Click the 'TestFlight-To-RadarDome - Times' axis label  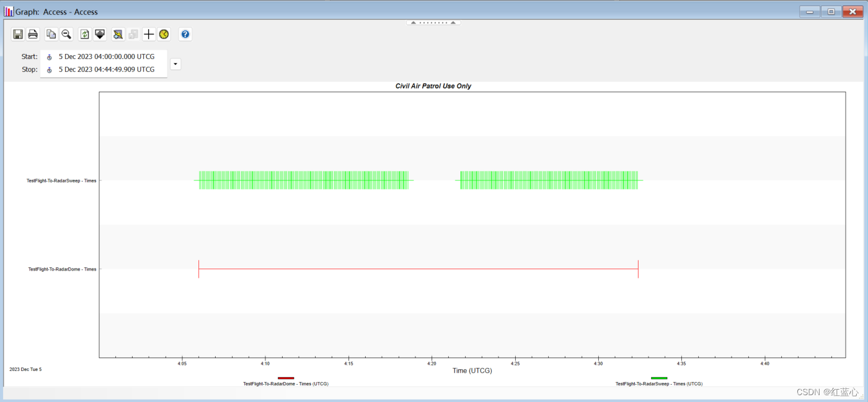click(62, 269)
